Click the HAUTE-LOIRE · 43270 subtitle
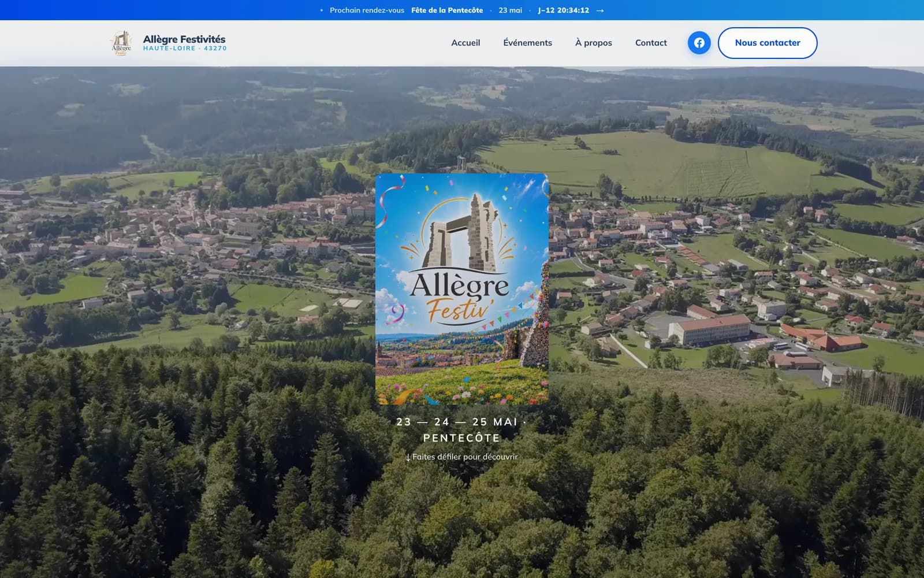The height and width of the screenshot is (578, 924). pos(185,49)
